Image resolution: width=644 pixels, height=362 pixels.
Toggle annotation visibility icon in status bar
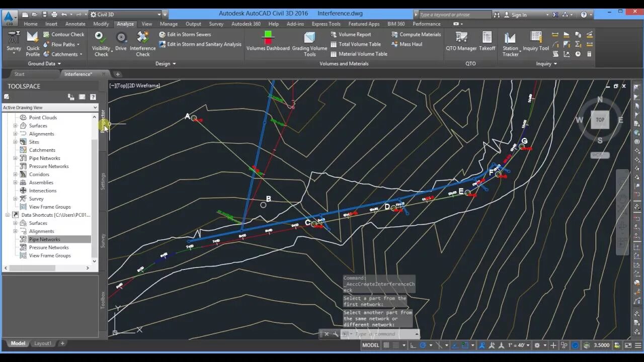click(482, 345)
